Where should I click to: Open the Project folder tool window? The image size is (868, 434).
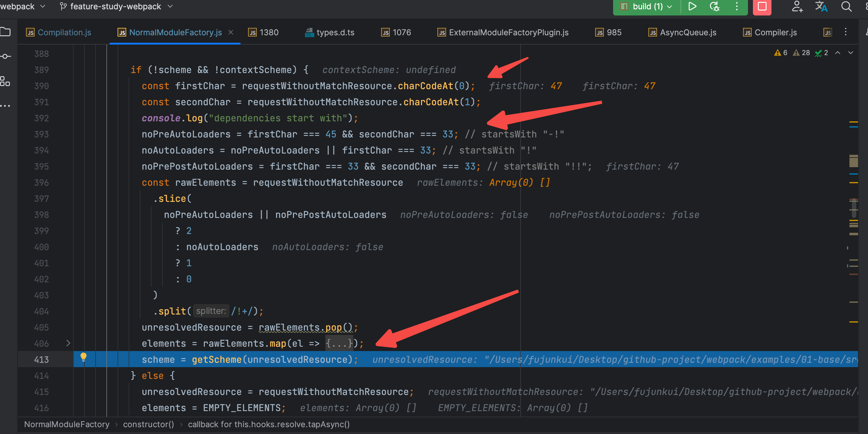pos(5,32)
